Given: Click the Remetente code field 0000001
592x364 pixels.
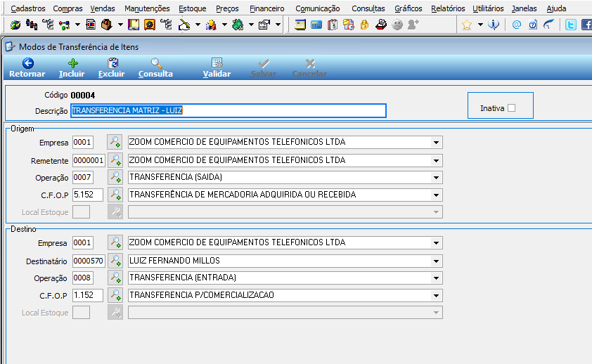Looking at the screenshot, I should 89,160.
